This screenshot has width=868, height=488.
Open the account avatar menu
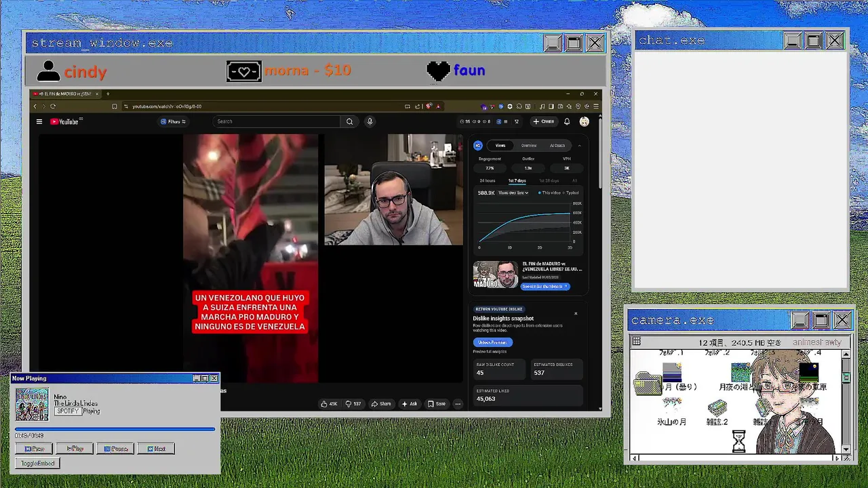584,121
